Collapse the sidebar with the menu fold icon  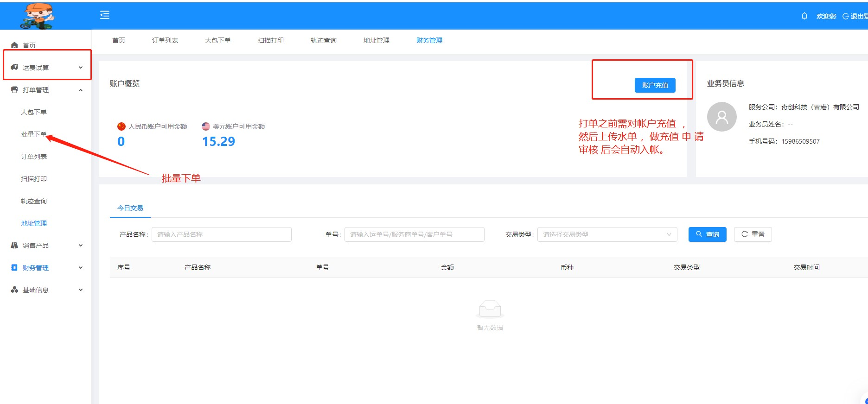[105, 15]
